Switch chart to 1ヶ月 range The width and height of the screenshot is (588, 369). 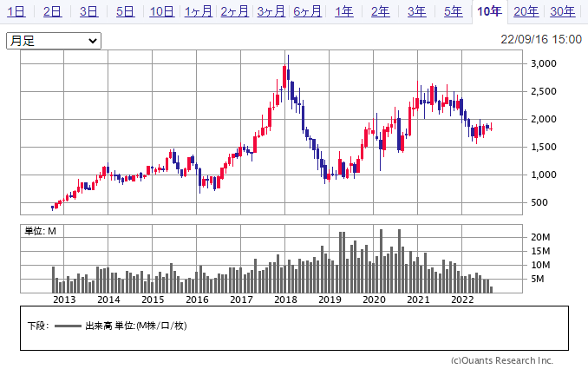coord(199,11)
